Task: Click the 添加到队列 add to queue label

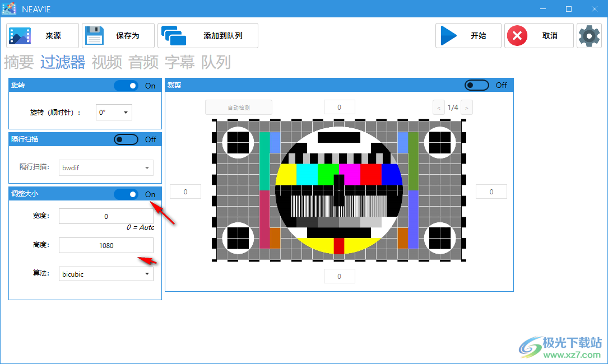Action: tap(223, 36)
